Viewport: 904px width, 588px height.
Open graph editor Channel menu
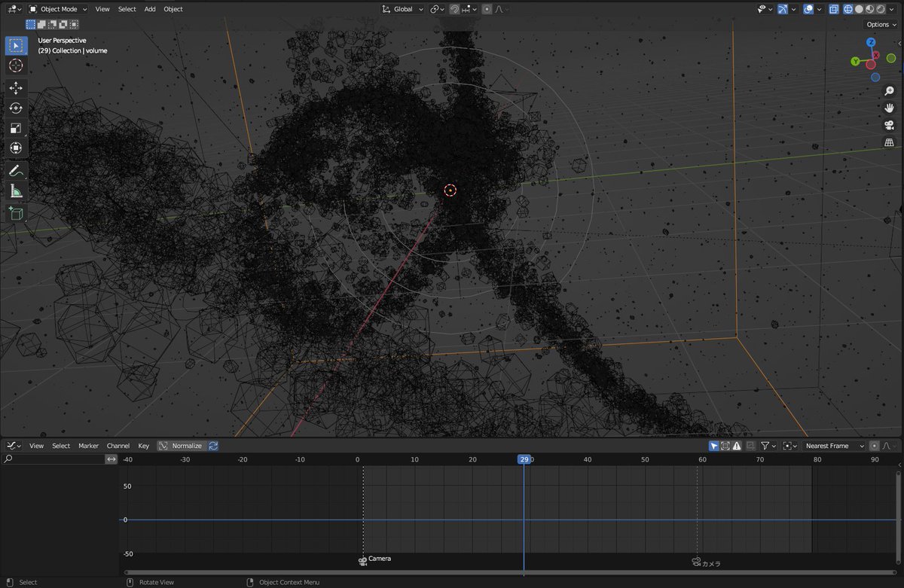point(118,446)
